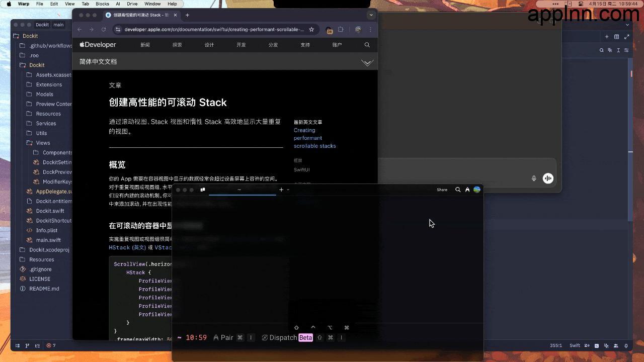Expand the Extensions folder
The image size is (644, 362).
pos(49,84)
